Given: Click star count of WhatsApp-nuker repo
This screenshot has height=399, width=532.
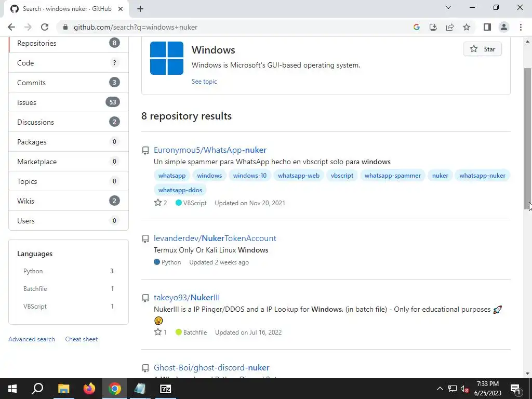Looking at the screenshot, I should 161,203.
